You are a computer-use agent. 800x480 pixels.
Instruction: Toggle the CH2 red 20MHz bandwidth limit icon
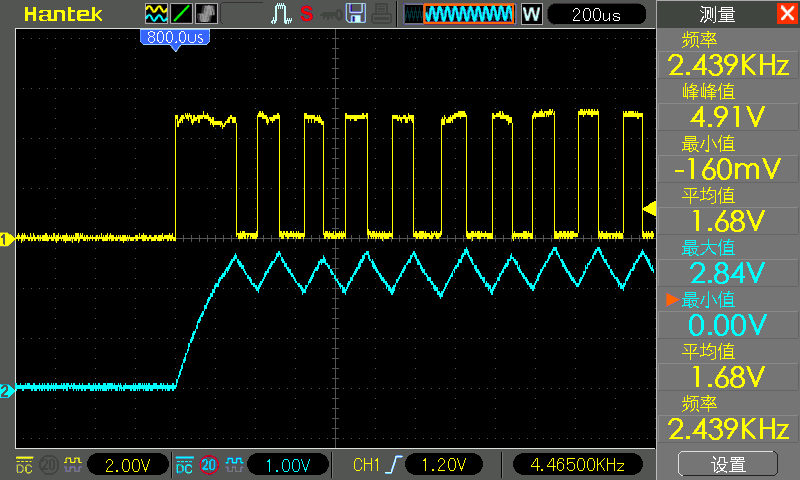point(209,465)
